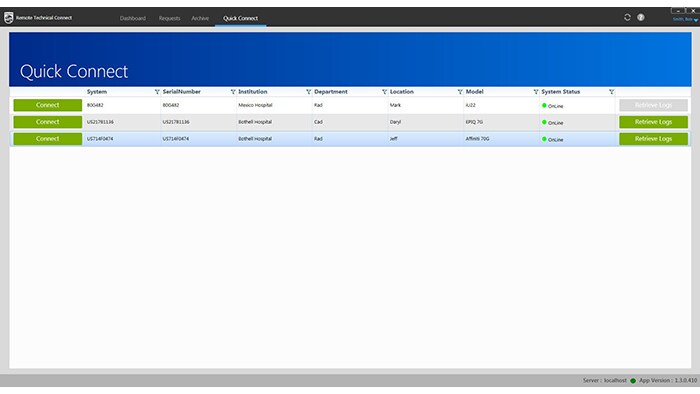Click the refresh icon in top bar
Screen dimensions: 700x394
627,17
